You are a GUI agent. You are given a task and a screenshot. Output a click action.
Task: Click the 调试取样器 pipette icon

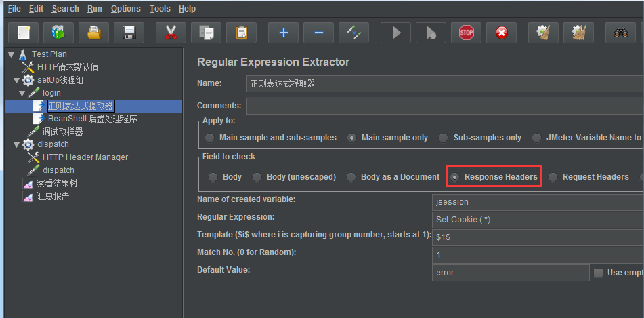click(x=33, y=132)
